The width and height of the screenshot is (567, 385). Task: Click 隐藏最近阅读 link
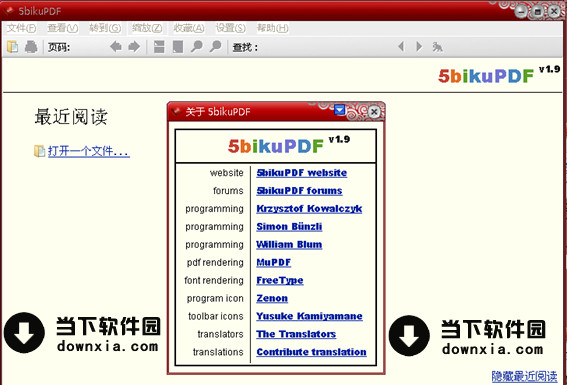click(x=524, y=376)
